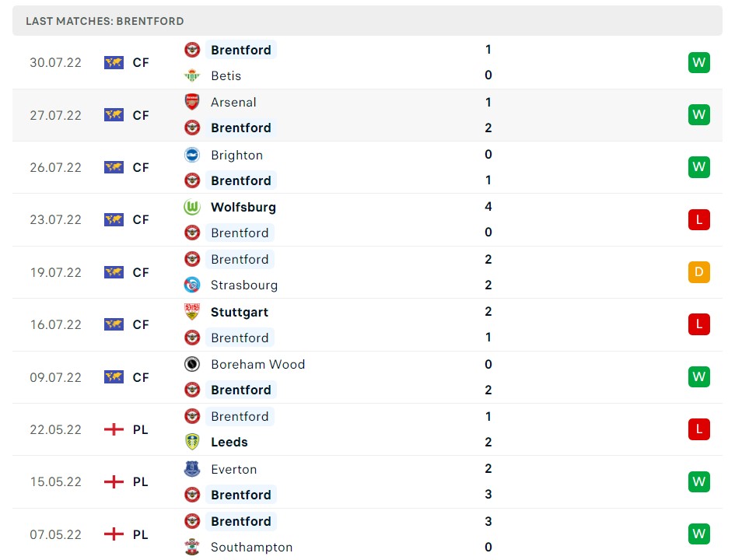Screen dimensions: 735x560
Task: Select the Strasbourg club crest icon
Action: click(x=192, y=285)
